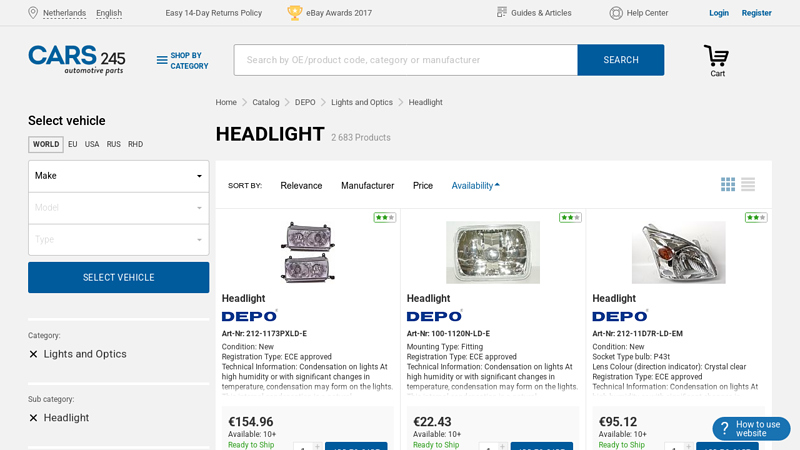Click the SEARCH button

click(621, 60)
